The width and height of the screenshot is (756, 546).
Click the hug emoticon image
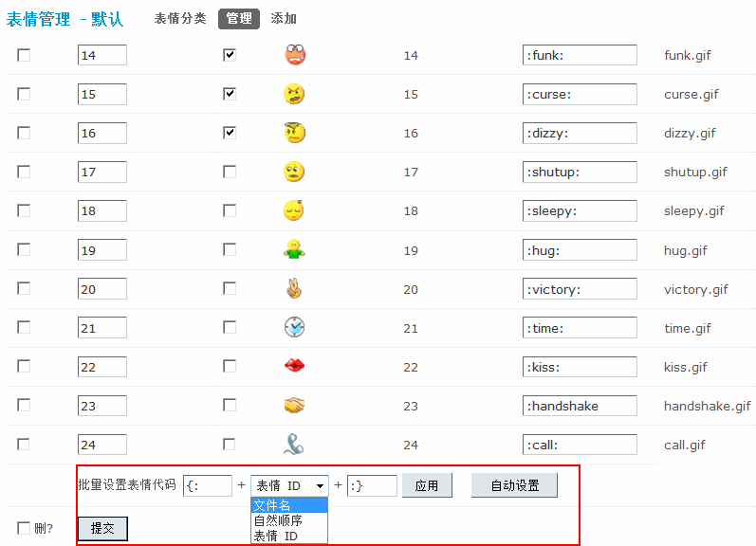point(294,249)
